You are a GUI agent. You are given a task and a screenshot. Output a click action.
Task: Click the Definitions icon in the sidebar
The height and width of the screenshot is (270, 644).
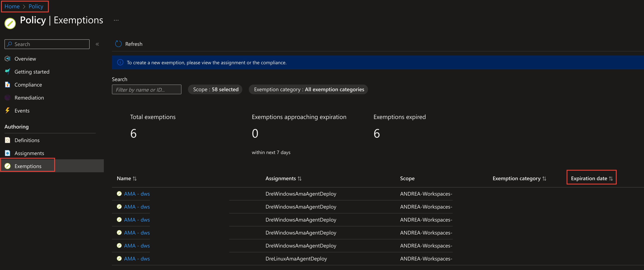click(8, 140)
